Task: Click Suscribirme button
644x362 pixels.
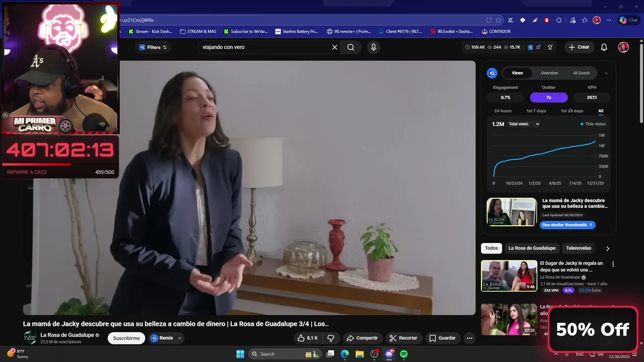Action: [x=126, y=338]
